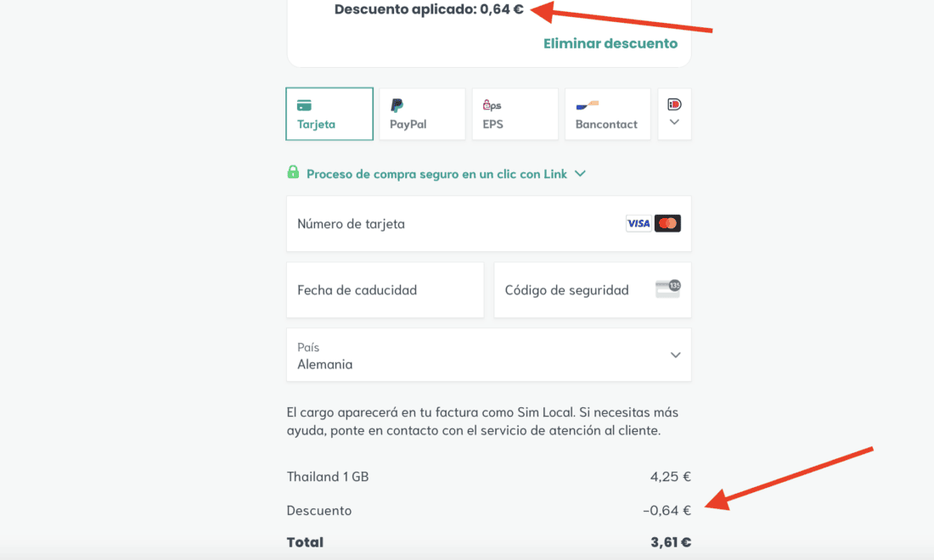This screenshot has height=560, width=934.
Task: Focus the Fecha de caducidad field
Action: tap(385, 290)
